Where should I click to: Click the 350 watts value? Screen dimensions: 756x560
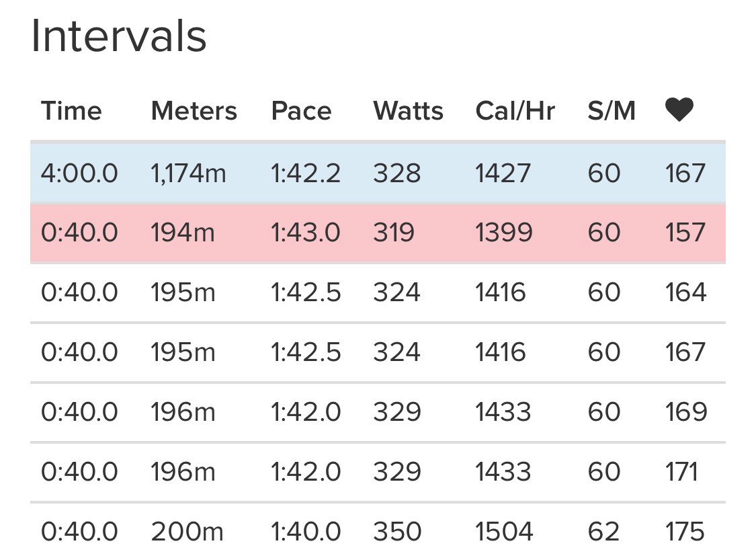click(397, 532)
